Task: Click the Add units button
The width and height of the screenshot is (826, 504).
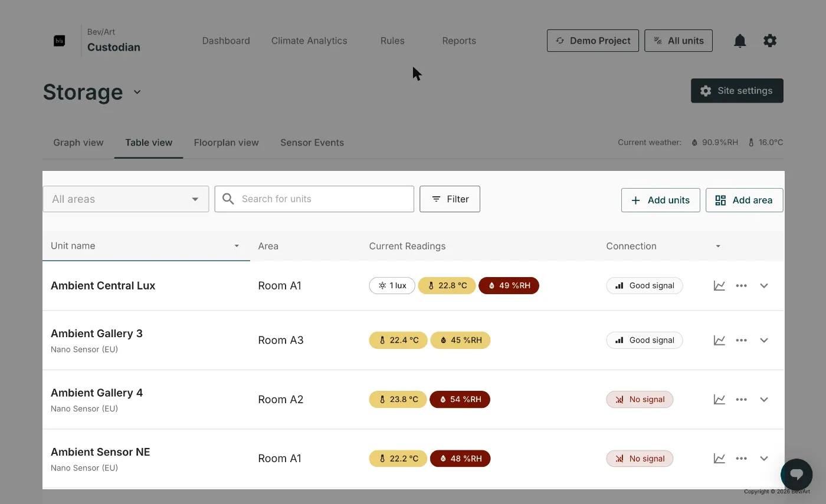Action: 660,200
